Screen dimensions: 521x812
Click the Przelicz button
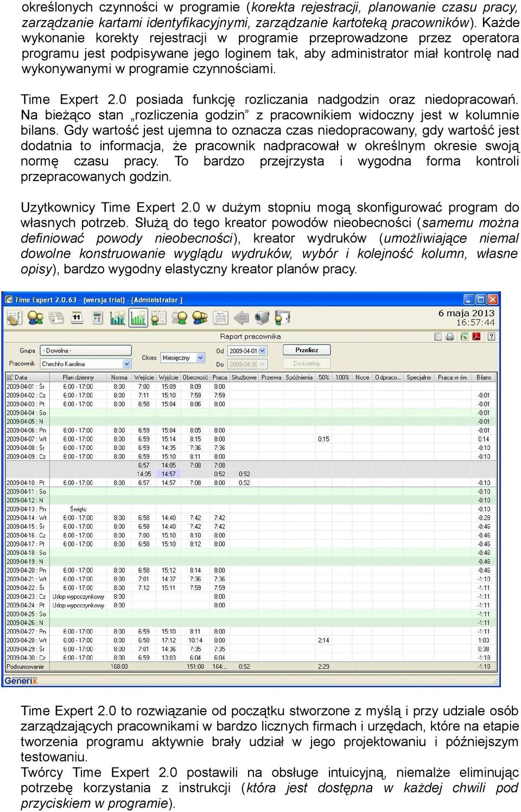(307, 350)
